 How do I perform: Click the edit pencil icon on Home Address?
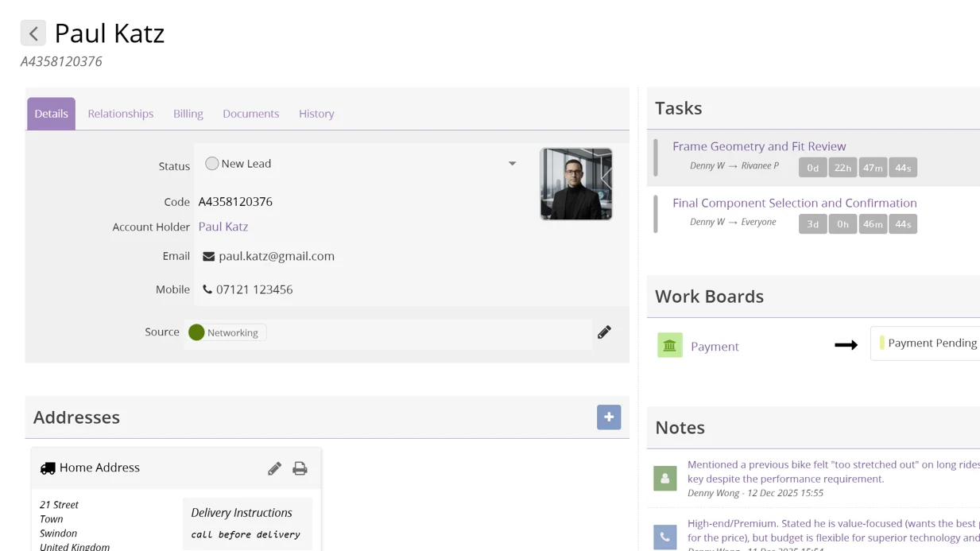tap(274, 468)
